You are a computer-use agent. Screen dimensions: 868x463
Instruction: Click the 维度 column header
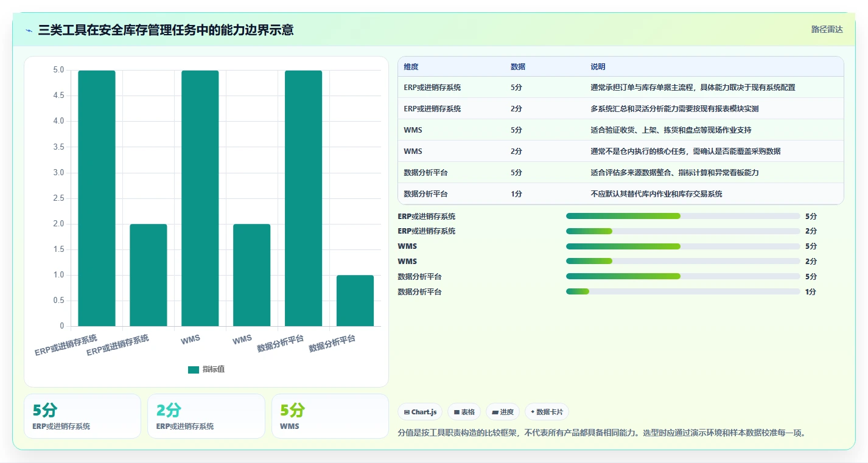click(411, 67)
